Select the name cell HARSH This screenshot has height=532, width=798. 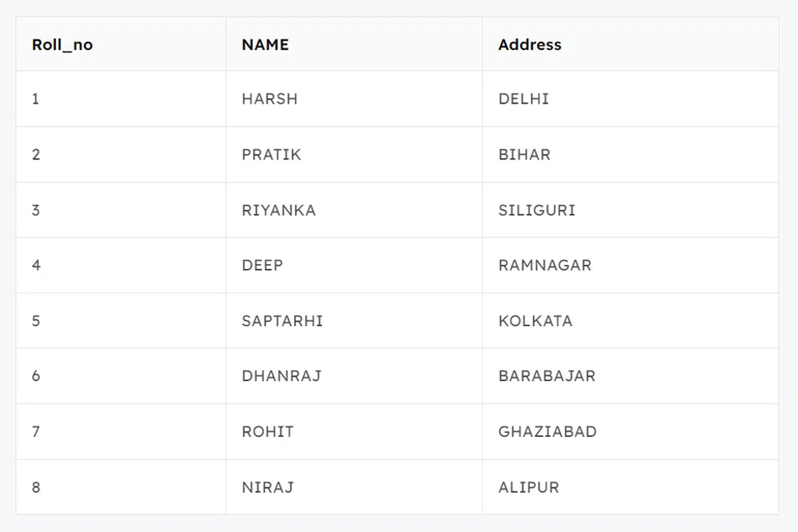pyautogui.click(x=270, y=99)
